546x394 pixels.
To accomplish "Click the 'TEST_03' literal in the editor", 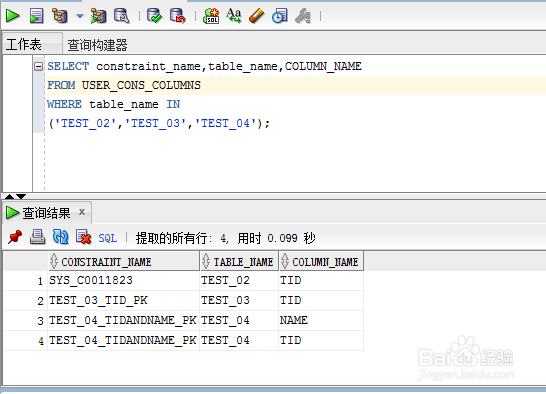I will pyautogui.click(x=155, y=123).
